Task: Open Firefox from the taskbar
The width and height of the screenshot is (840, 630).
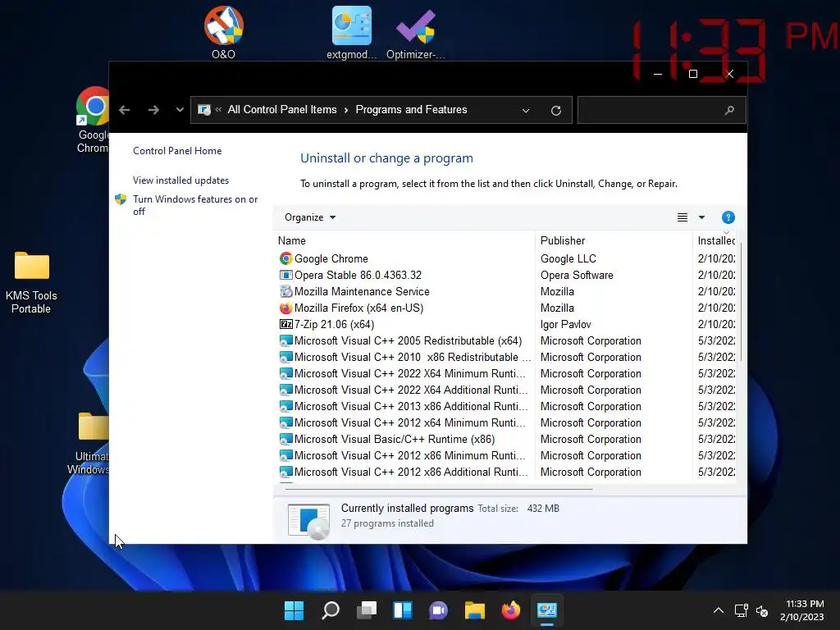Action: [510, 610]
